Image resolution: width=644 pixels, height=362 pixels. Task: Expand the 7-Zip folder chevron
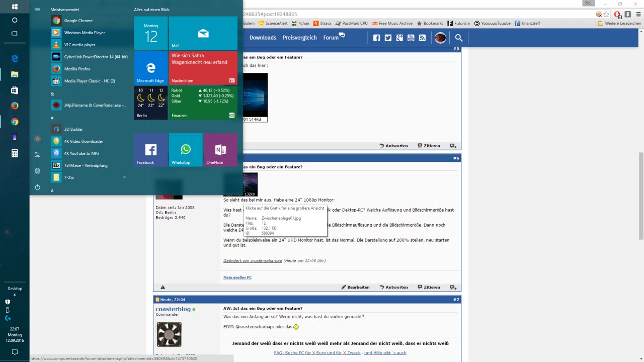[124, 177]
